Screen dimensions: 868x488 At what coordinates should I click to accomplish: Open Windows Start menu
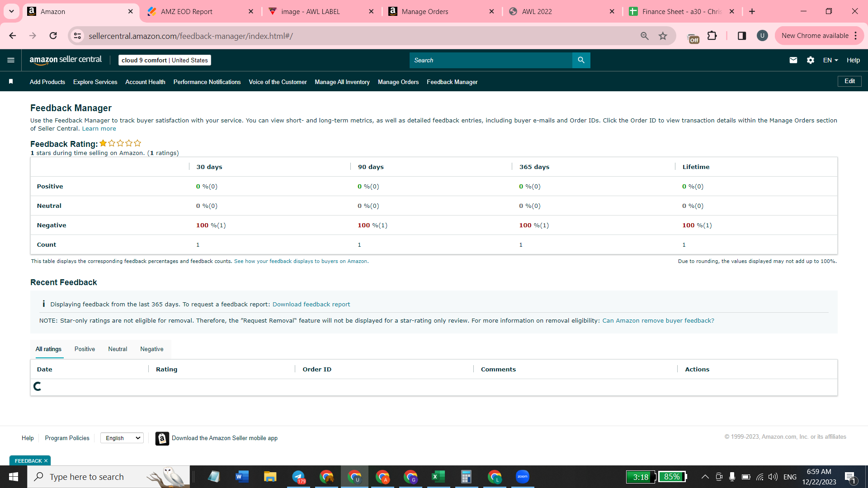(x=13, y=477)
